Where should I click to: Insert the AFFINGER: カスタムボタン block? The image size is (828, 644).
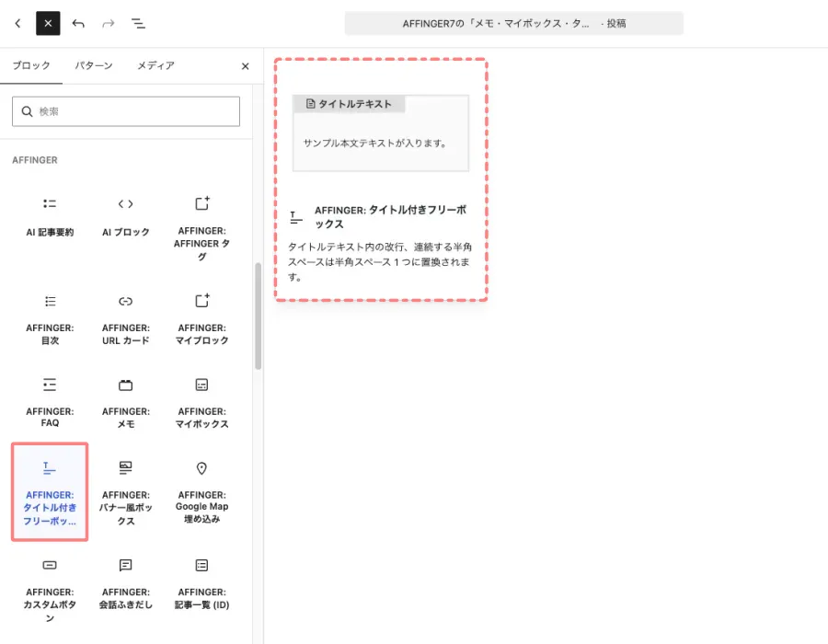50,590
